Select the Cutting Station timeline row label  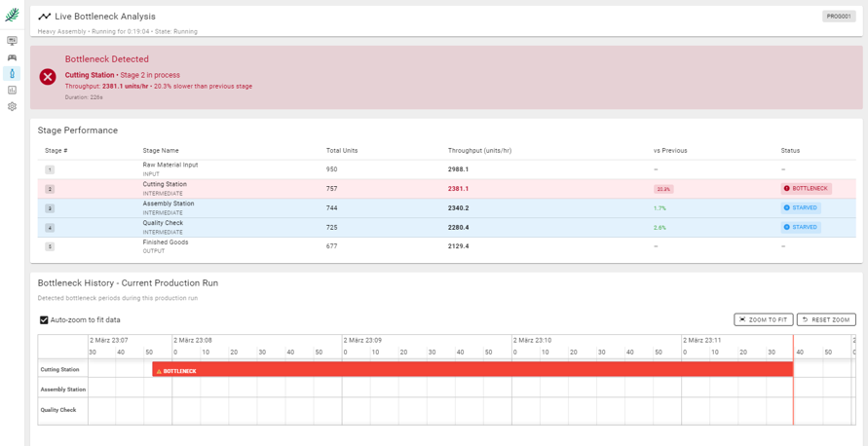coord(60,370)
